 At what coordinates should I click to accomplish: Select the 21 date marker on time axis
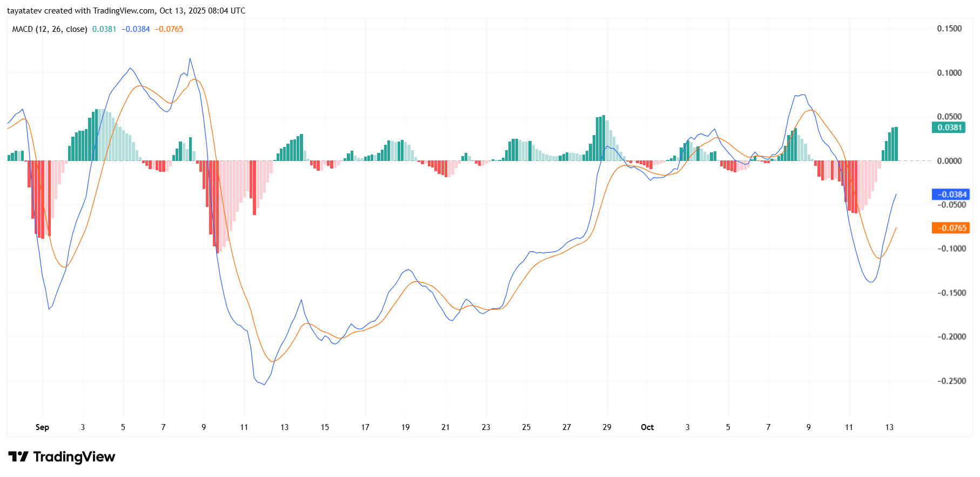tap(446, 427)
